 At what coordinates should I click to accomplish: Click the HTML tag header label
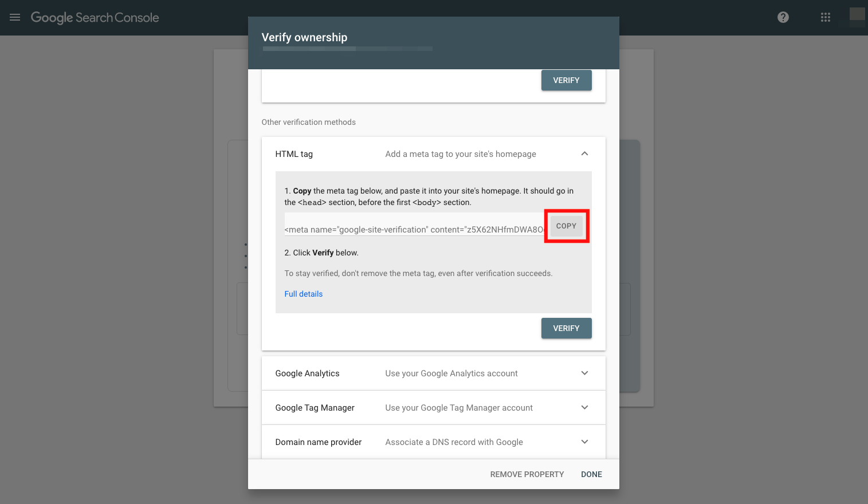click(x=294, y=154)
